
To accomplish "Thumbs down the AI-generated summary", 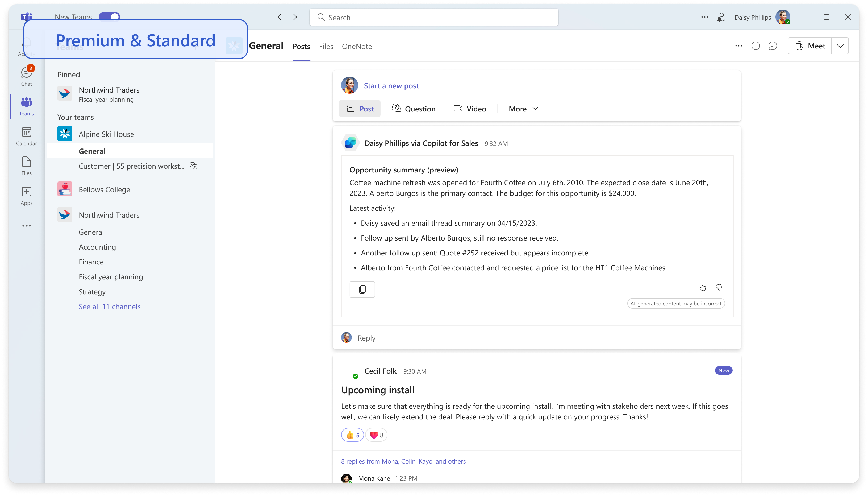I will pos(719,288).
